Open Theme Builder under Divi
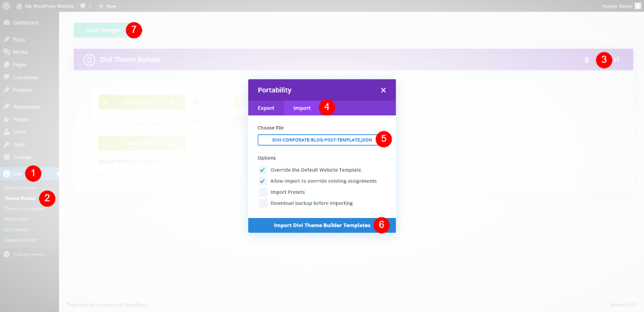This screenshot has width=644, height=312. [20, 198]
